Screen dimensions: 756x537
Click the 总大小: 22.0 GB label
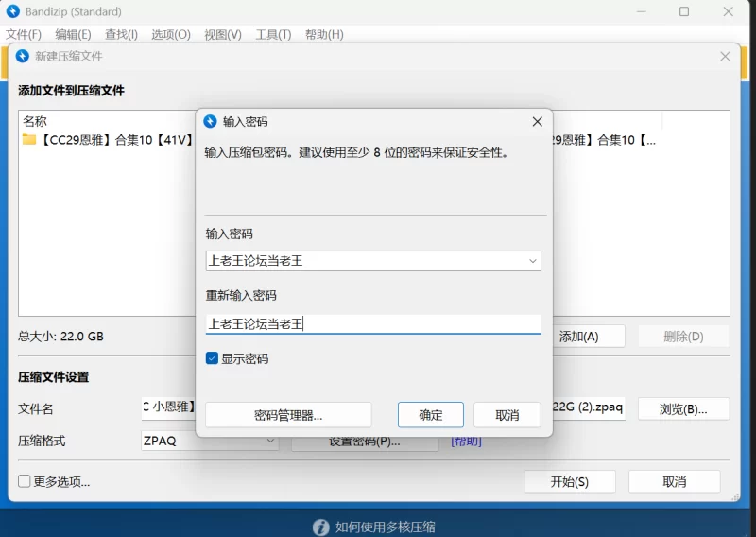(x=60, y=337)
